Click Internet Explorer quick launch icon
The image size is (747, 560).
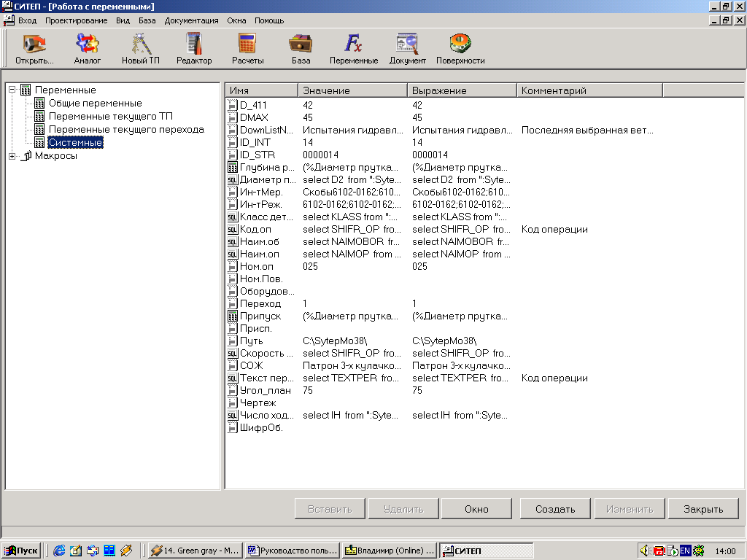click(x=59, y=551)
